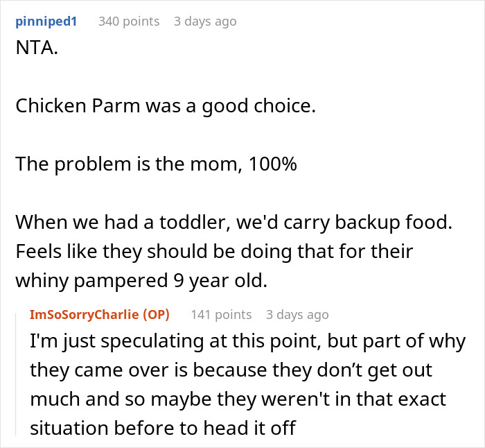Click the whiny pampered 9 year old line

pos(141,281)
